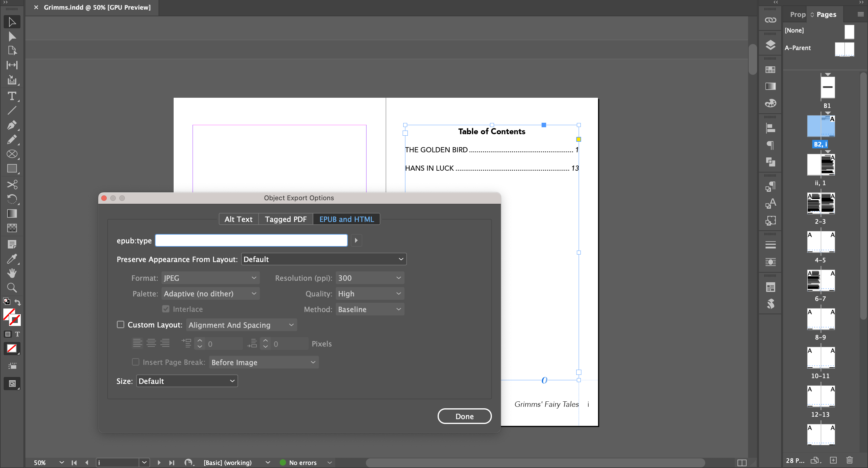Open the Format dropdown showing JPEG

tap(210, 277)
